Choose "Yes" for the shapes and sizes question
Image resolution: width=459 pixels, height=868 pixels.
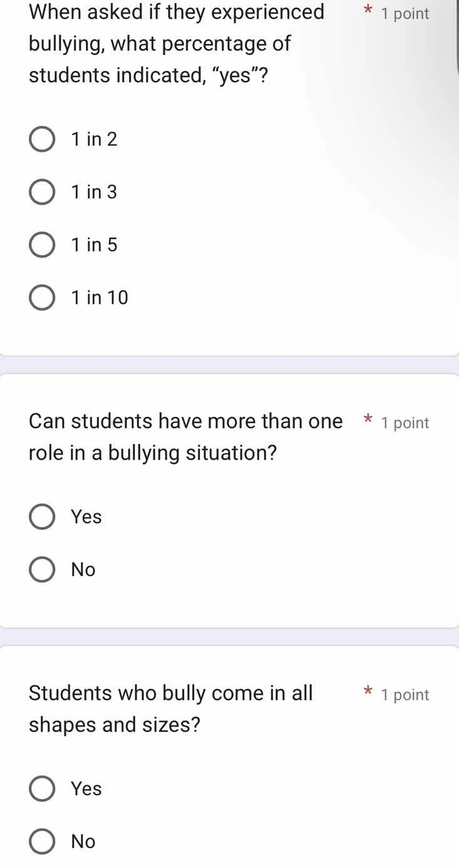[42, 788]
